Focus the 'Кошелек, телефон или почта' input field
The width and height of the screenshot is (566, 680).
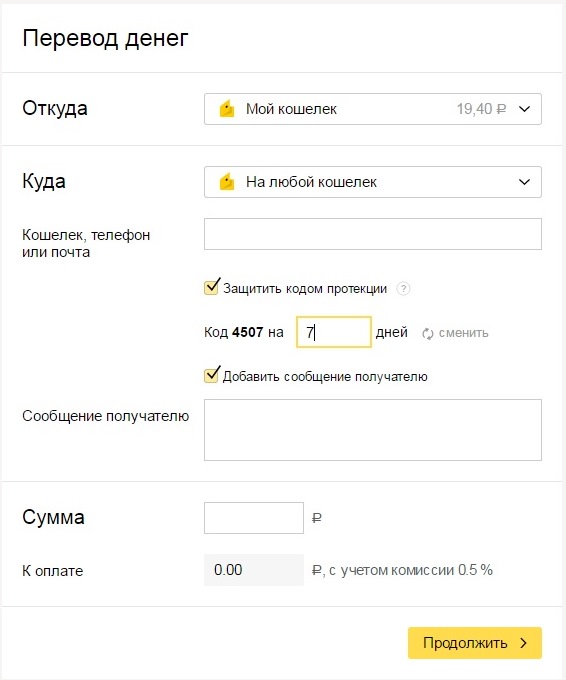(x=373, y=234)
